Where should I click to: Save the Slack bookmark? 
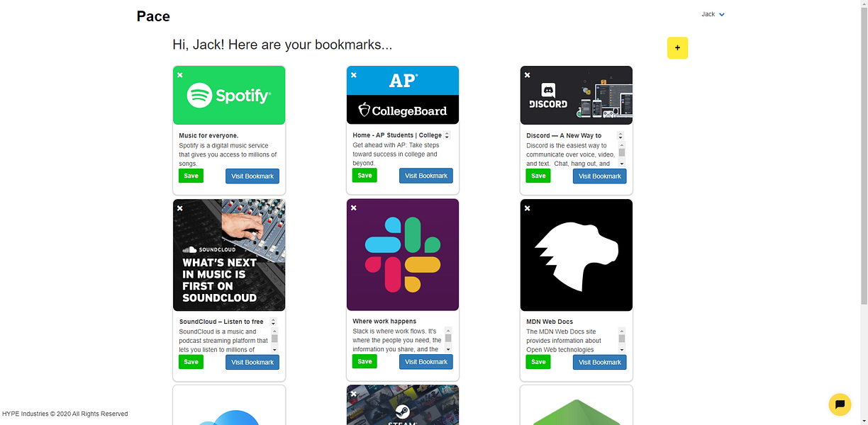pos(365,362)
